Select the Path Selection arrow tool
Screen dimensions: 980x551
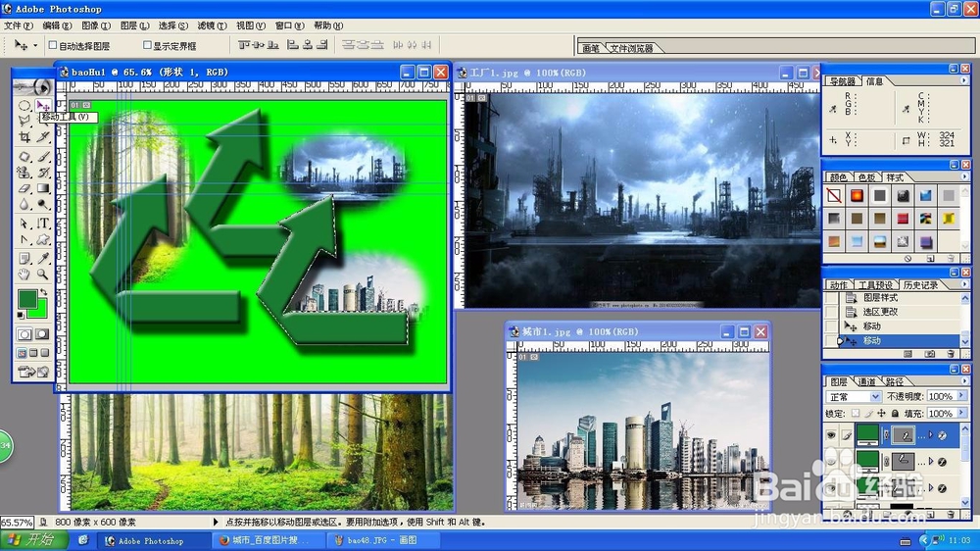coord(24,224)
